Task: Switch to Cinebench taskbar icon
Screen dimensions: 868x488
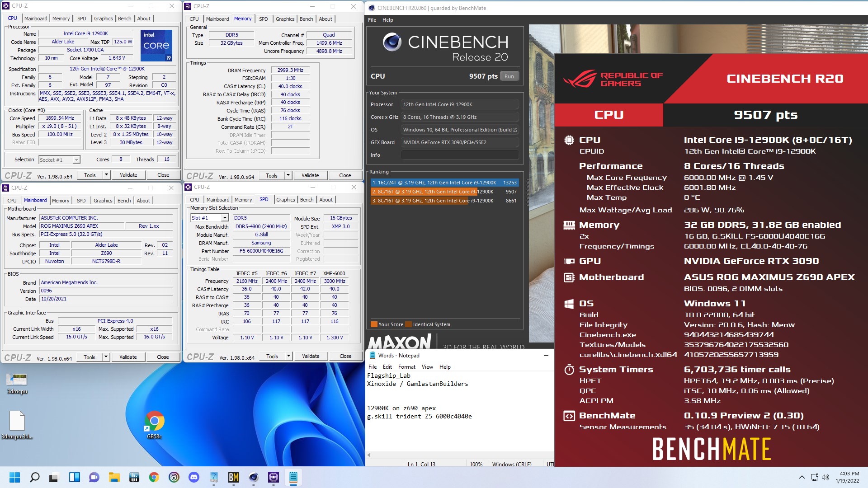Action: coord(254,477)
